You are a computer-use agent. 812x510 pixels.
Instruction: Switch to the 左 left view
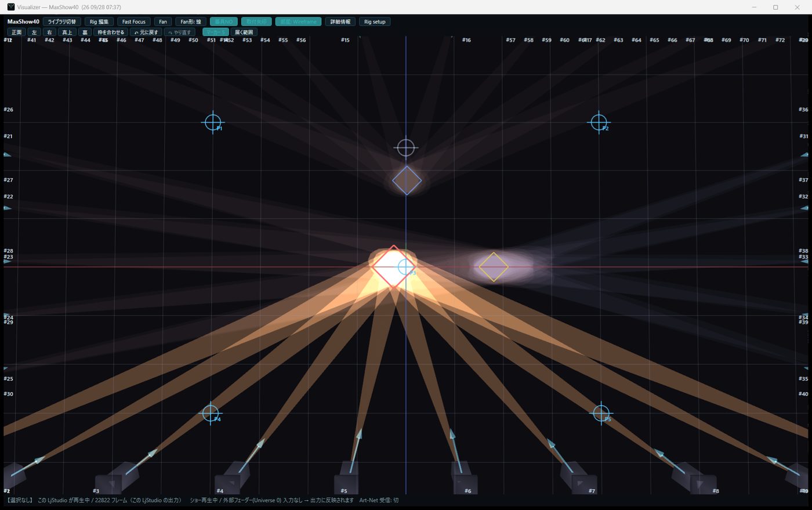click(34, 32)
